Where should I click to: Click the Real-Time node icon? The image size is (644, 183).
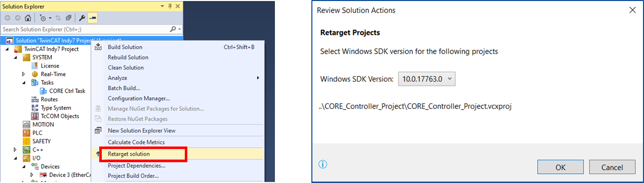click(35, 74)
